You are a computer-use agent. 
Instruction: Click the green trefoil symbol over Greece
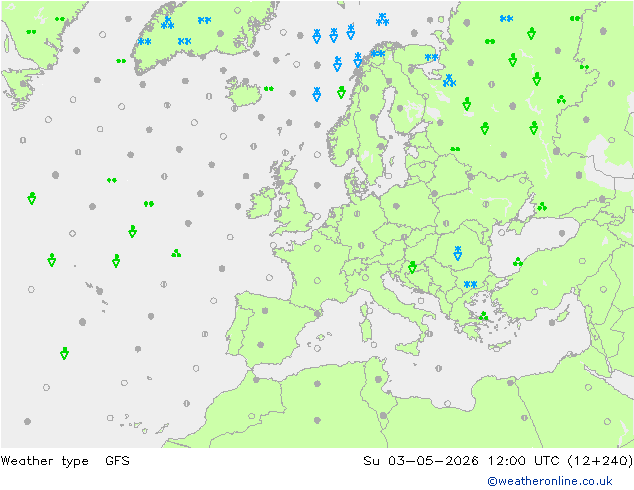tap(483, 316)
